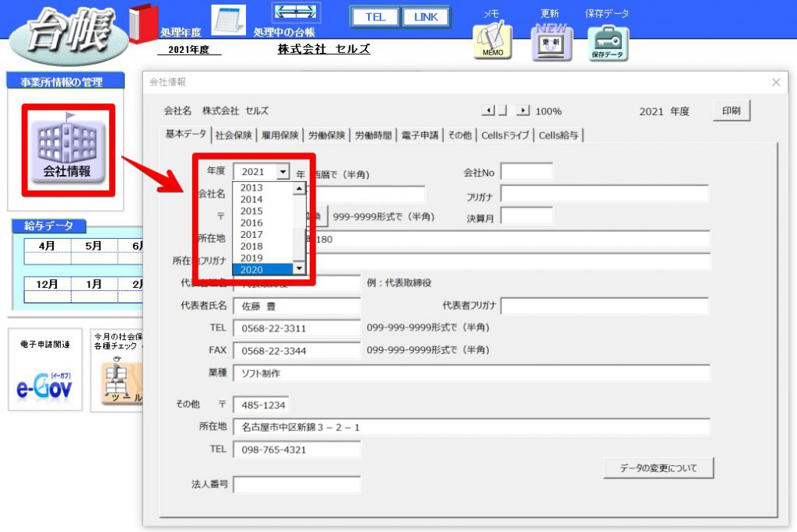The height and width of the screenshot is (532, 797).
Task: Expand the 年度 dropdown arrow
Action: (283, 172)
